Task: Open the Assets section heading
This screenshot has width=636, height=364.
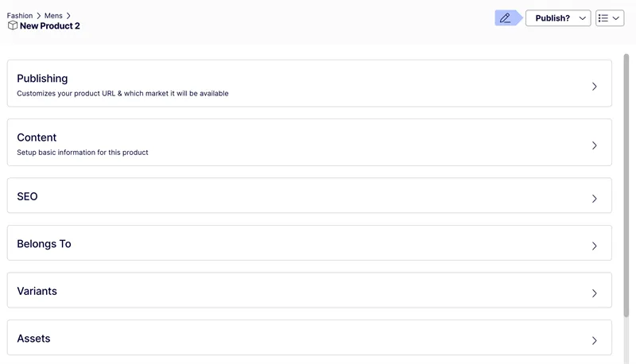Action: pyautogui.click(x=33, y=339)
